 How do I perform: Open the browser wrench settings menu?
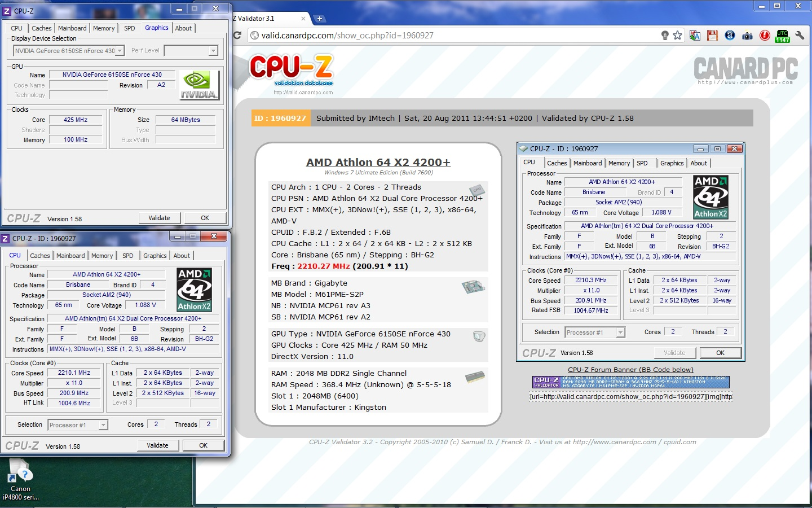(x=800, y=35)
